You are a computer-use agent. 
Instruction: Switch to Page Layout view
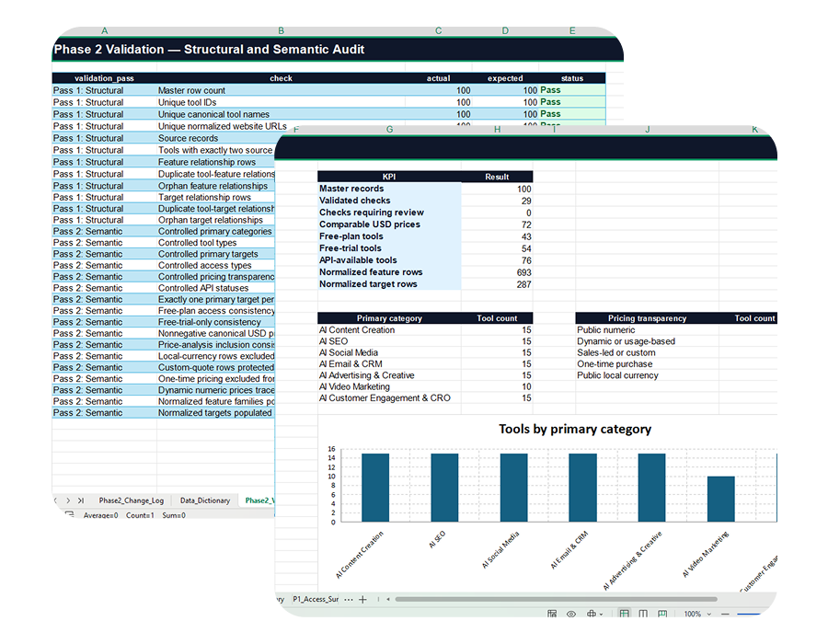pyautogui.click(x=643, y=614)
